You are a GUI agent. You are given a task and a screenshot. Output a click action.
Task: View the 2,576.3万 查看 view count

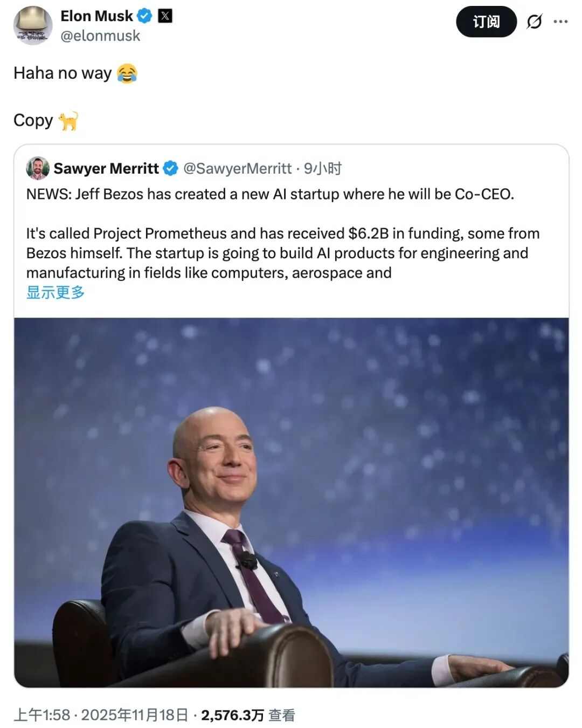click(248, 715)
